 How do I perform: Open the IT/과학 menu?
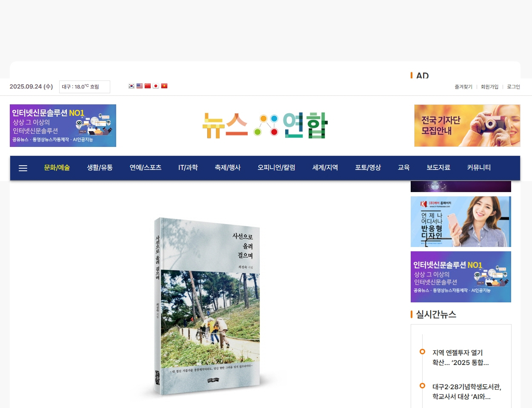point(188,168)
